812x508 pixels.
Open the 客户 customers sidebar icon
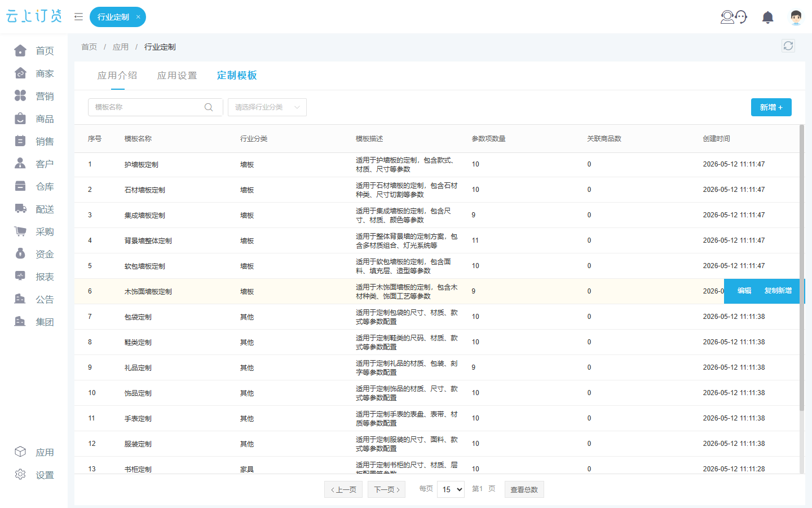point(20,164)
